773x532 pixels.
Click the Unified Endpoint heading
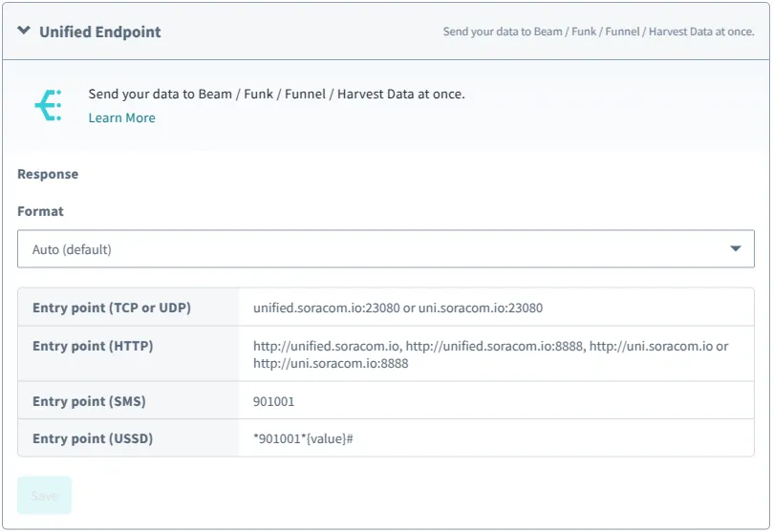pyautogui.click(x=100, y=32)
